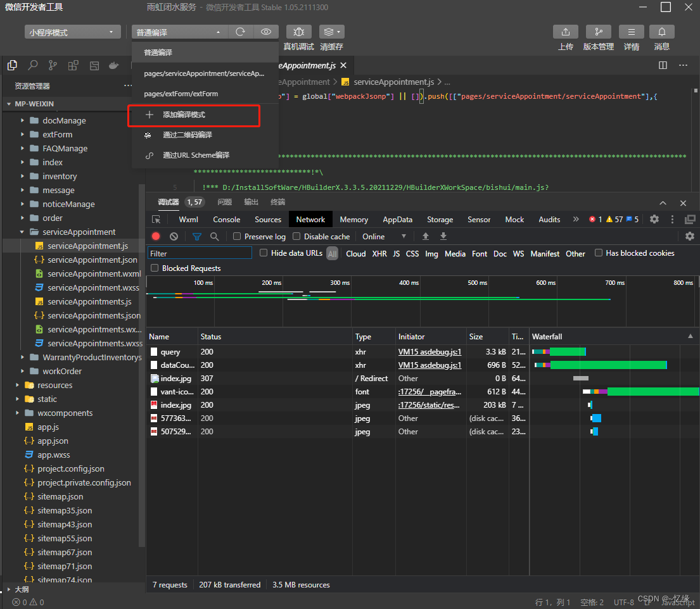Click the upload icon button
The image size is (700, 609).
click(566, 32)
